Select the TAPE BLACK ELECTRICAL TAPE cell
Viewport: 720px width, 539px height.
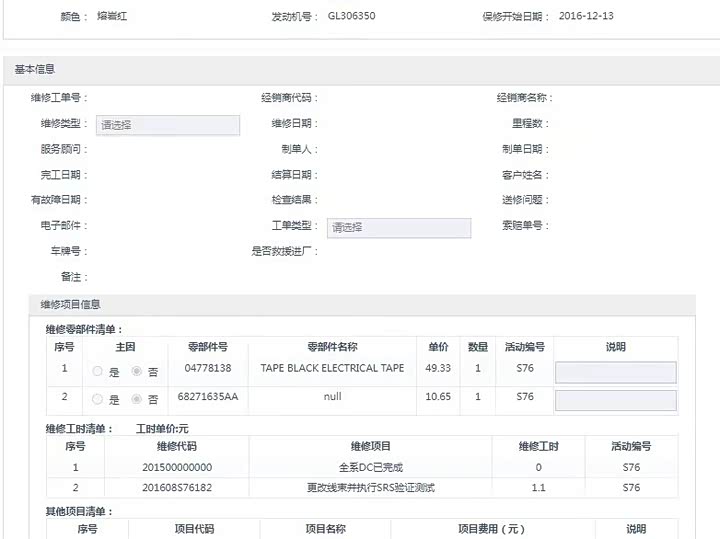click(x=332, y=368)
